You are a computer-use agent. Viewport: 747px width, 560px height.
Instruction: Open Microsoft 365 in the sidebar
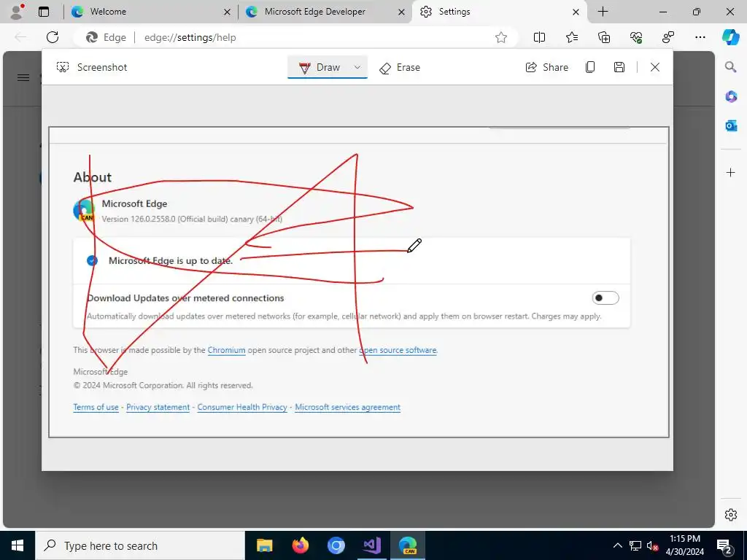tap(731, 97)
